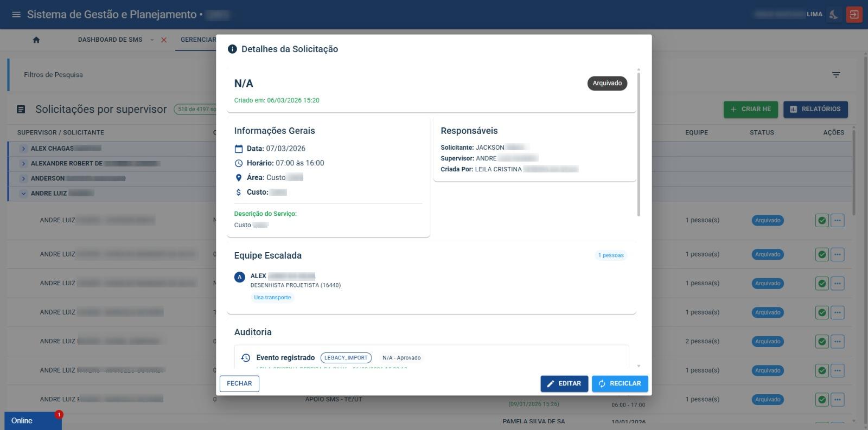Click green check icon in sixth Andre Luiz row
Image resolution: width=868 pixels, height=430 pixels.
click(x=822, y=370)
